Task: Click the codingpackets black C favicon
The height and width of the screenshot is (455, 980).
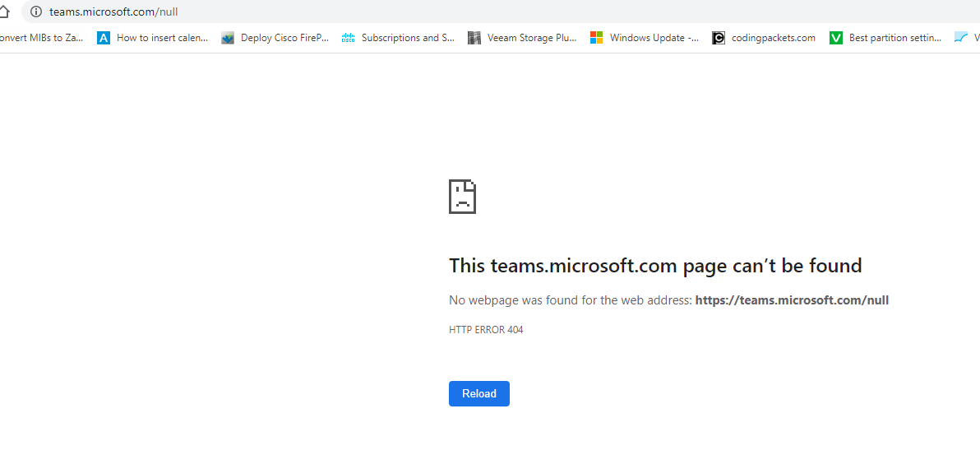Action: (719, 38)
